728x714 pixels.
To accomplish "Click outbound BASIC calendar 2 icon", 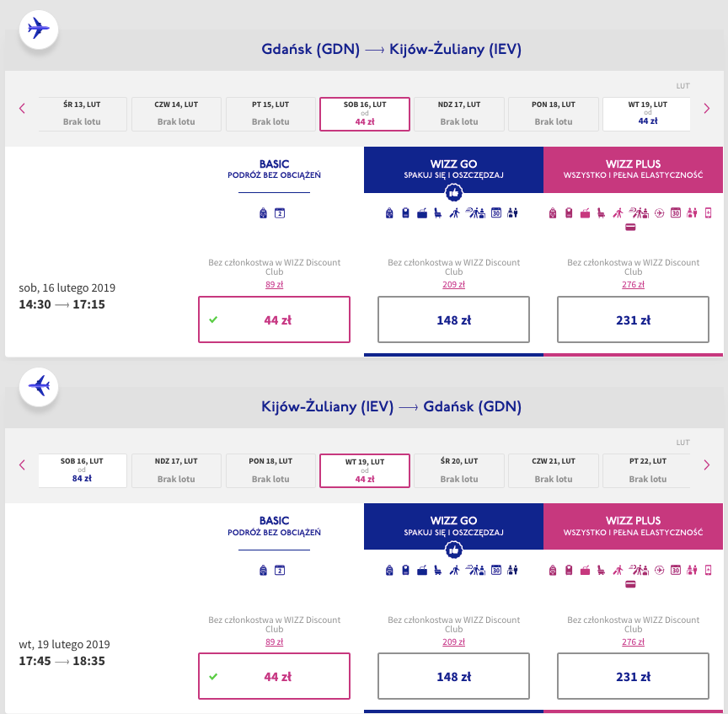I will pyautogui.click(x=280, y=213).
